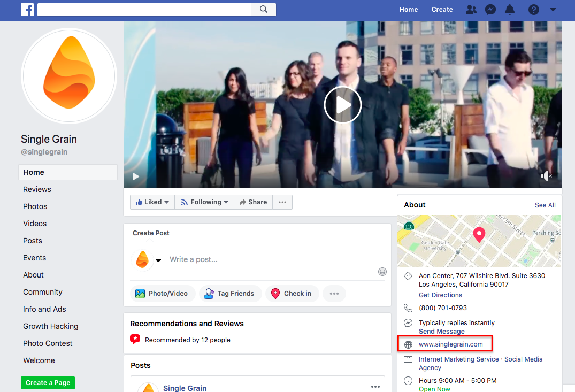Open the Quick Help question mark icon
The width and height of the screenshot is (575, 392).
tap(534, 10)
